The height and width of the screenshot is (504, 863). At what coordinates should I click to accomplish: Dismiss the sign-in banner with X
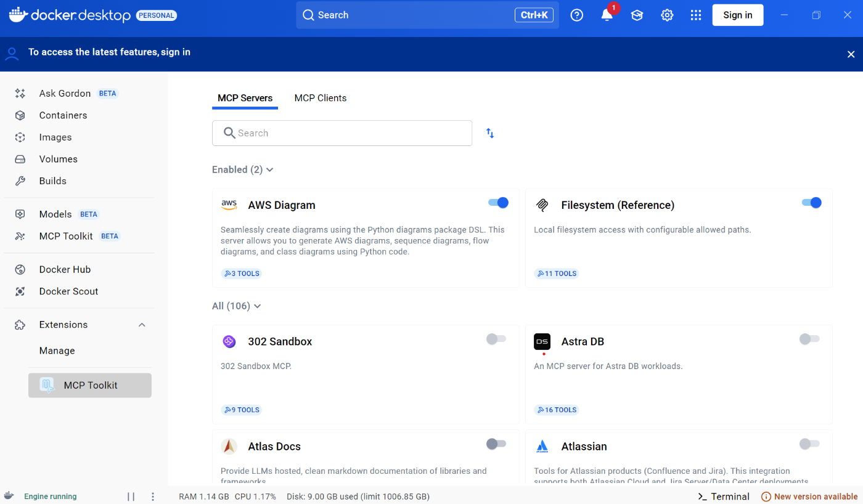[851, 54]
